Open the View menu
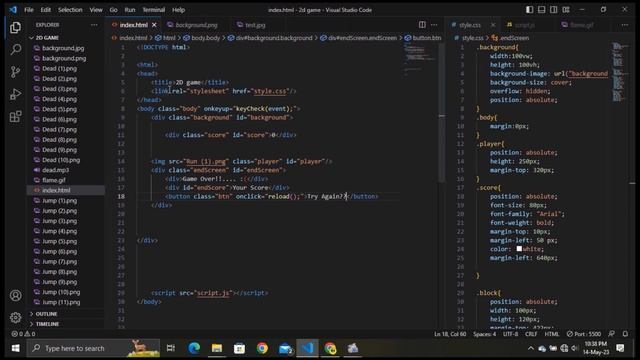This screenshot has width=640, height=360. coord(96,9)
